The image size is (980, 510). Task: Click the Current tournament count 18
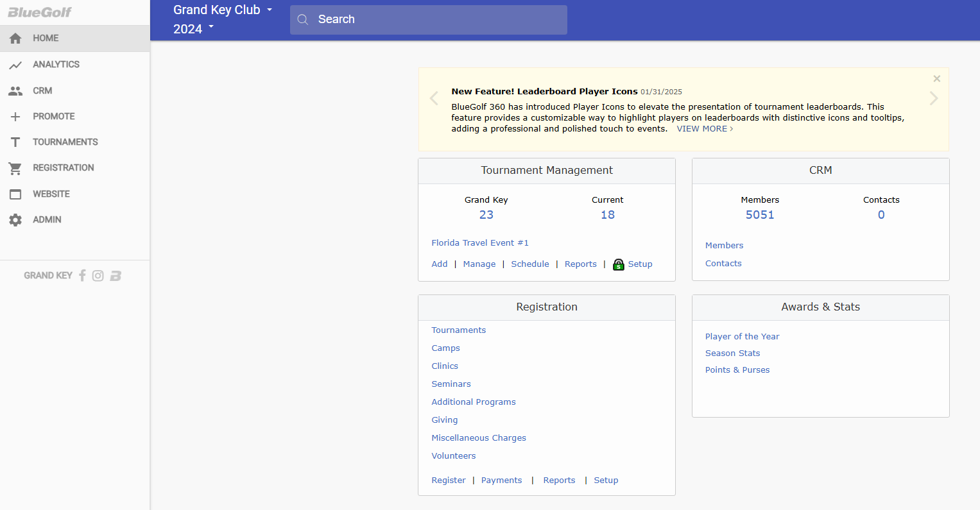[608, 215]
